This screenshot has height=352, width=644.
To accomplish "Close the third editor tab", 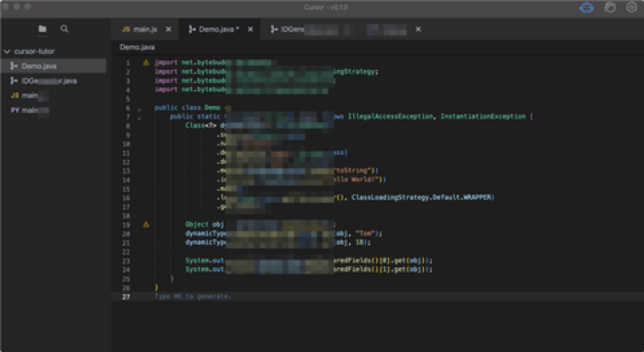I will 418,30.
